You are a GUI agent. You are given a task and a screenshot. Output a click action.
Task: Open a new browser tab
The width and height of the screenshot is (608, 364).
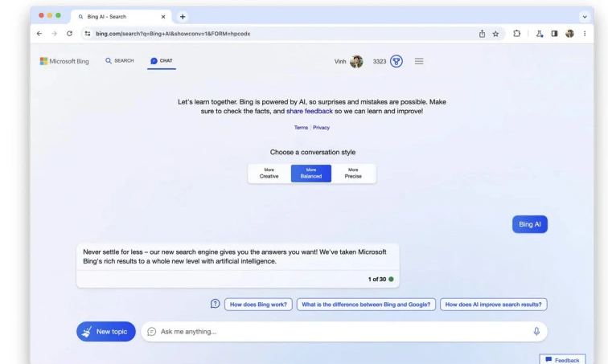coord(183,17)
